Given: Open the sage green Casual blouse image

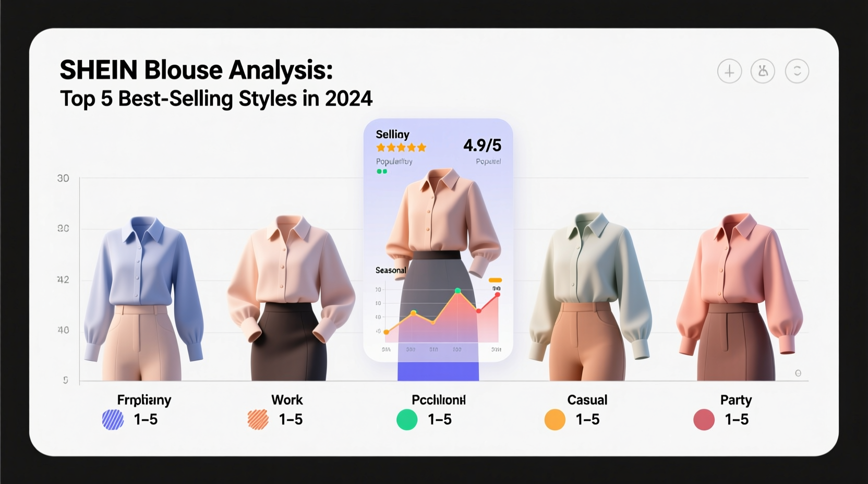Looking at the screenshot, I should tap(589, 296).
